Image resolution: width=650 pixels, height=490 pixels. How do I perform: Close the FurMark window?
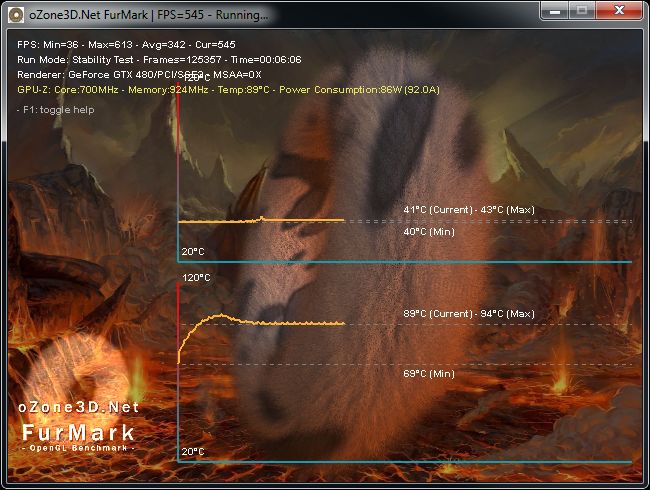click(619, 10)
